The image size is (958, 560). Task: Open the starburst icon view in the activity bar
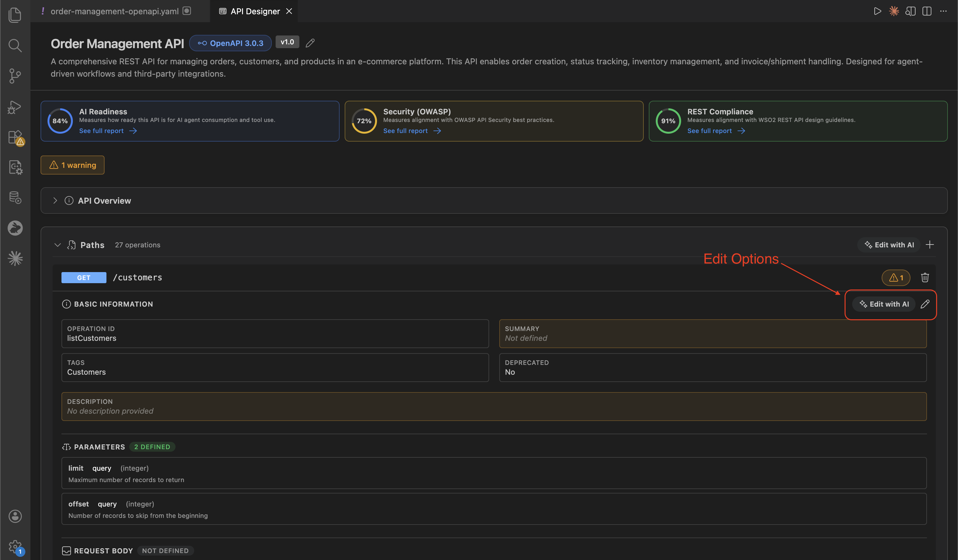[x=15, y=258]
